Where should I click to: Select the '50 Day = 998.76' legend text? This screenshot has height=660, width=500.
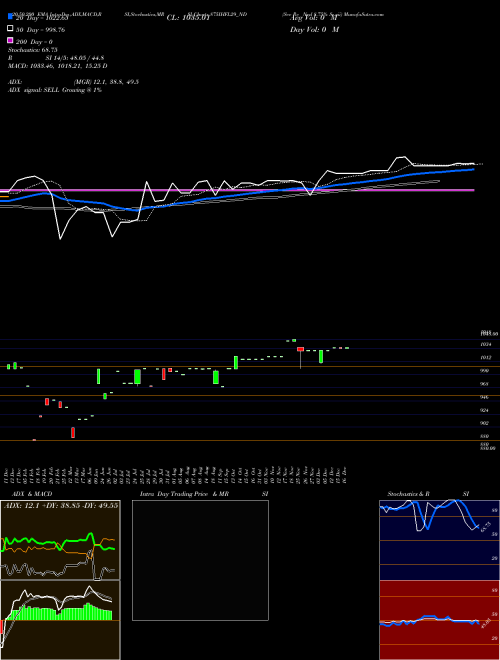click(40, 30)
